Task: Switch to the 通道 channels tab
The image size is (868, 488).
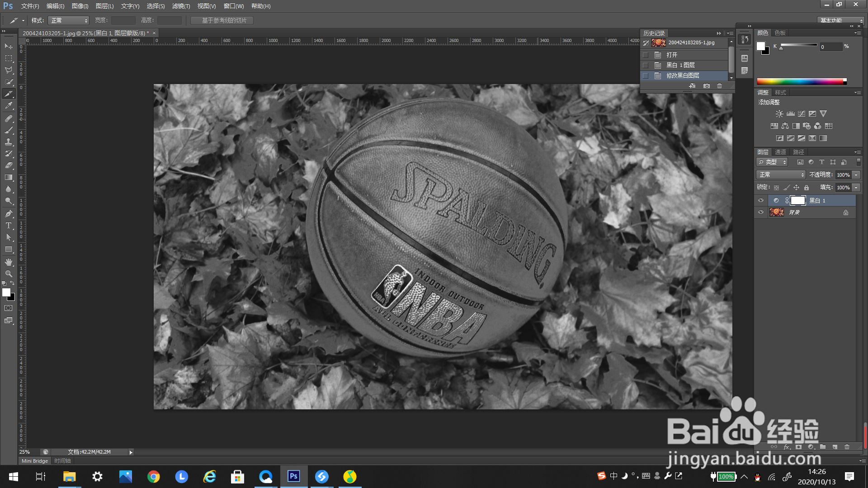Action: (780, 152)
